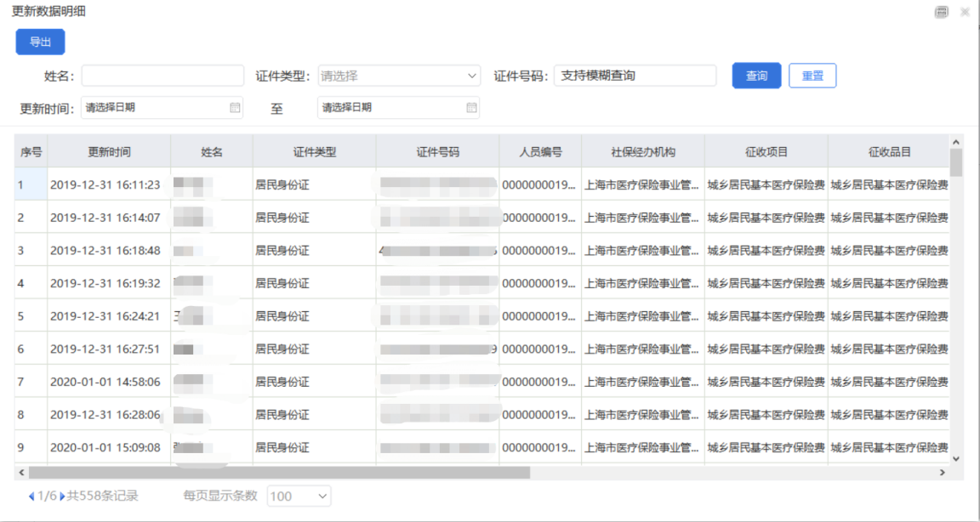Expand the 证件类型 dropdown
980x522 pixels.
click(x=399, y=76)
